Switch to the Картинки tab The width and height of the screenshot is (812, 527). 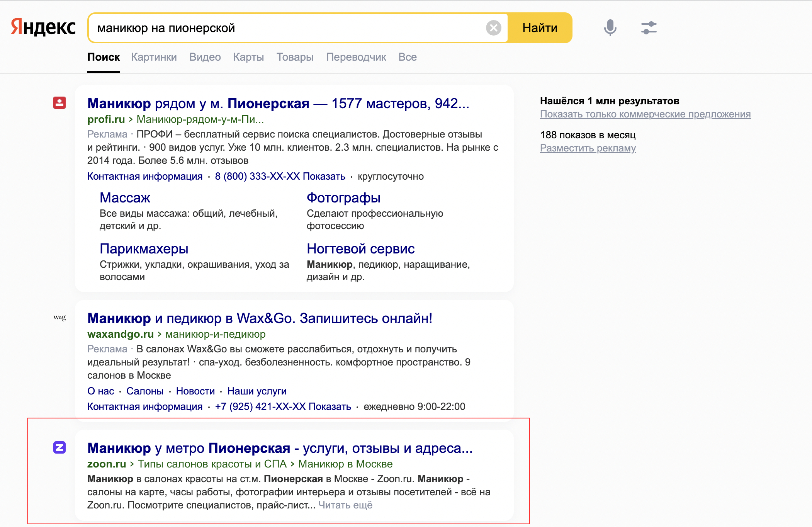pyautogui.click(x=154, y=57)
